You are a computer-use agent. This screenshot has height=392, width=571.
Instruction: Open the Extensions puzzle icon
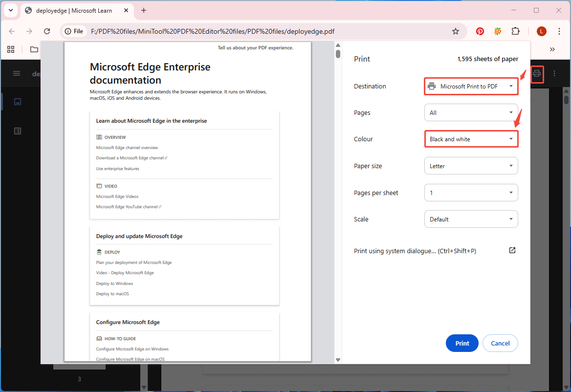(x=515, y=31)
